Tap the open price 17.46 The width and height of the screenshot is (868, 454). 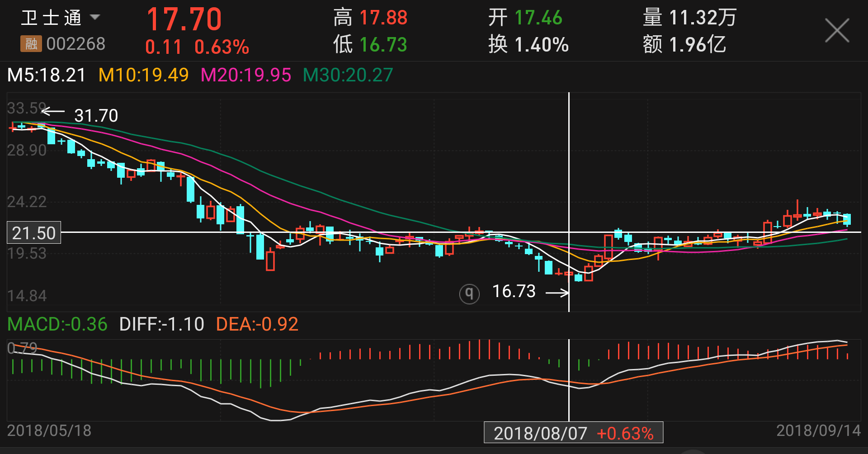pyautogui.click(x=538, y=18)
